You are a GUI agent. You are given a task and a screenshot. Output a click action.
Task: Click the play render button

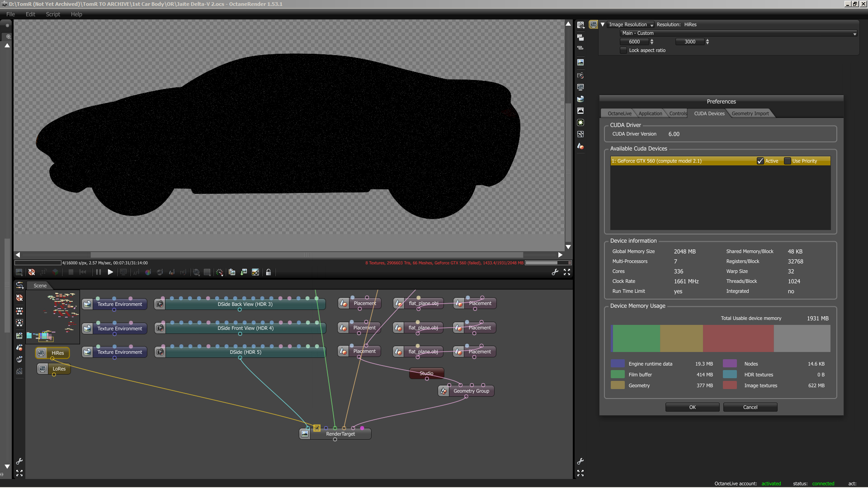pos(110,272)
